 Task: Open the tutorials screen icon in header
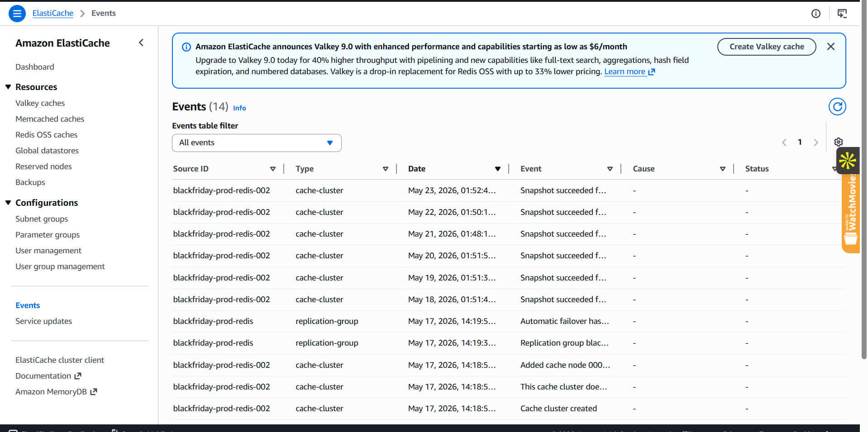coord(842,14)
